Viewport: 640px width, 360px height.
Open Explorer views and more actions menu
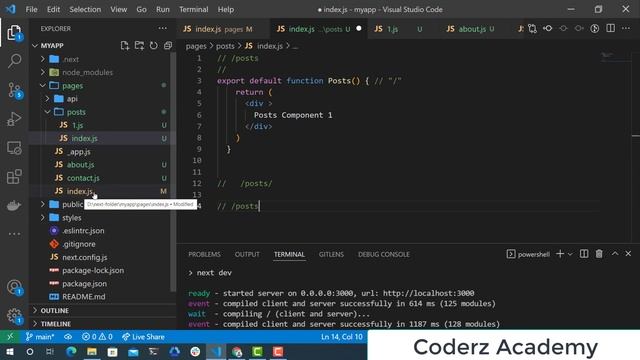[x=162, y=29]
